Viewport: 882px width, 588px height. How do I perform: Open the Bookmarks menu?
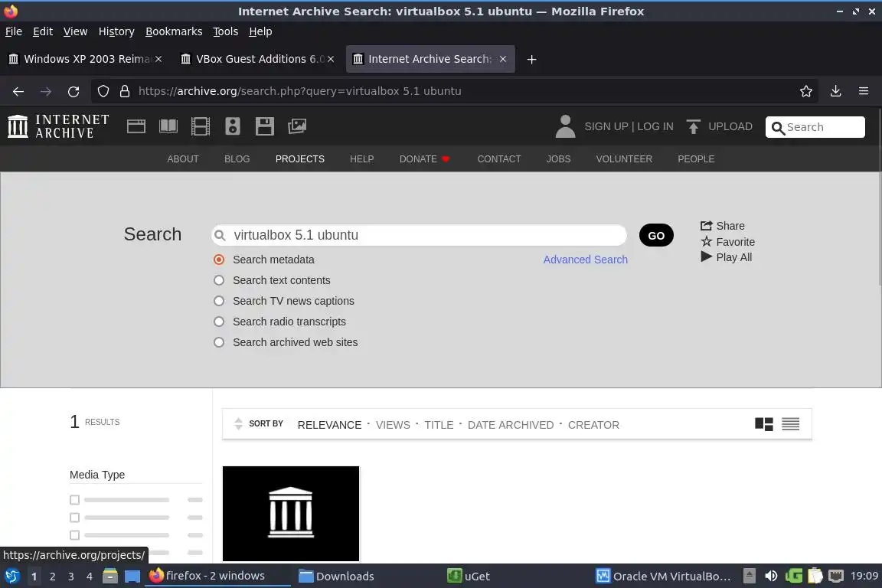tap(174, 31)
